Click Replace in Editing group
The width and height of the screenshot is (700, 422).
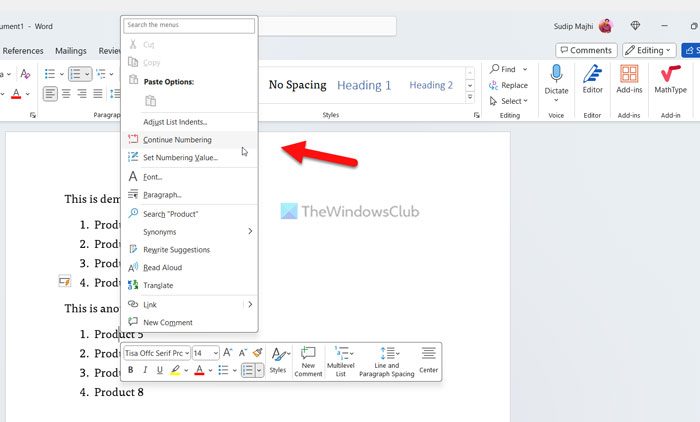tap(508, 85)
